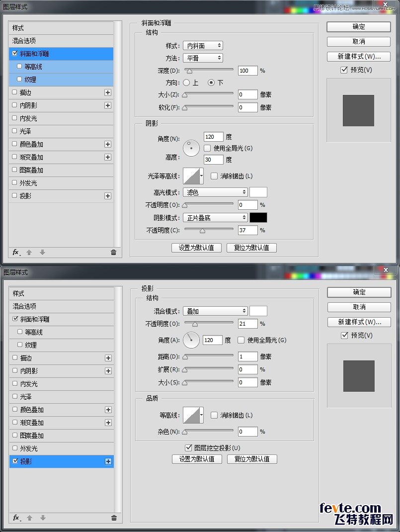Open 混合模式 dropdown showing 叠加
This screenshot has height=532, width=400.
pyautogui.click(x=215, y=311)
